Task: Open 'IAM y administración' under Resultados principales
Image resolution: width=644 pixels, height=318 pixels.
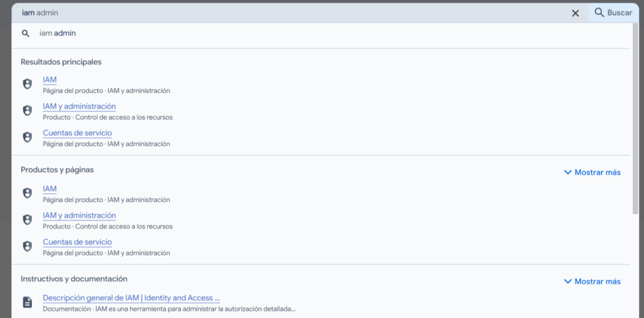Action: click(x=79, y=106)
